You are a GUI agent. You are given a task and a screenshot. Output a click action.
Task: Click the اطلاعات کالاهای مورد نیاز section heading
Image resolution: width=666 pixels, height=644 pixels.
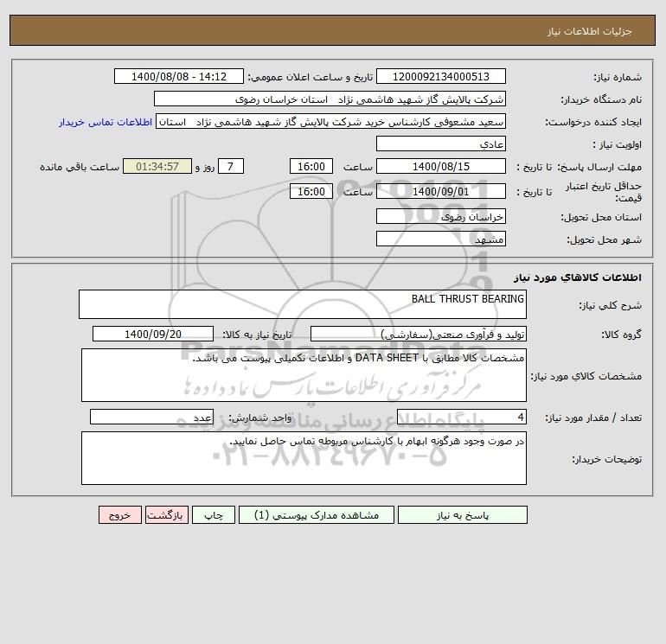click(x=578, y=277)
